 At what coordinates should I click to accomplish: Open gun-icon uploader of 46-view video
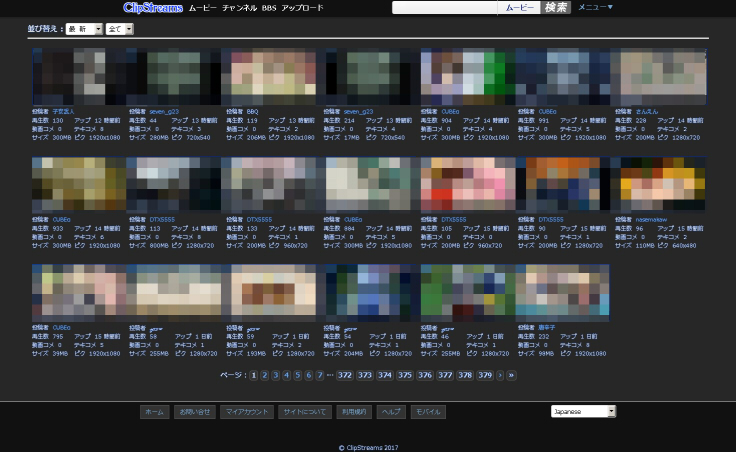(447, 329)
